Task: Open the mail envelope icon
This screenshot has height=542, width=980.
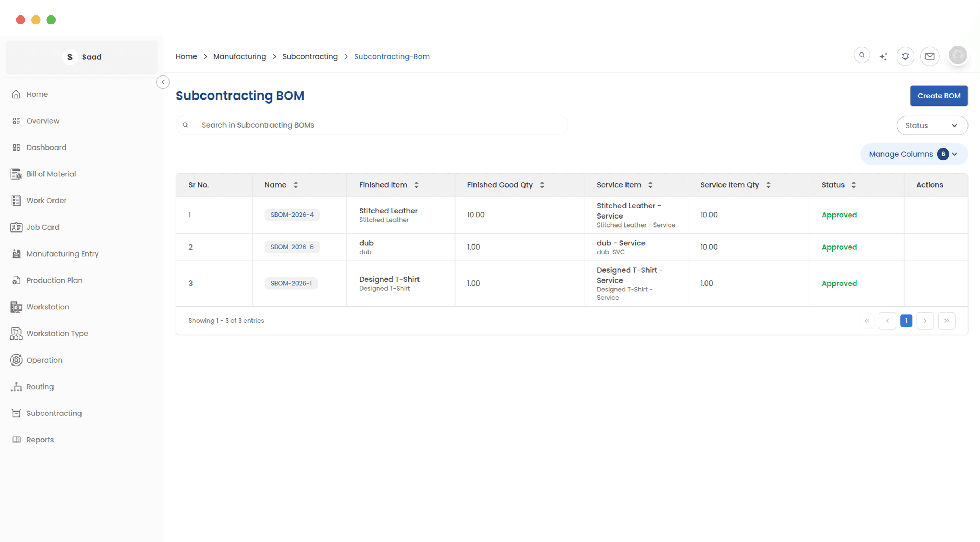Action: click(x=929, y=56)
